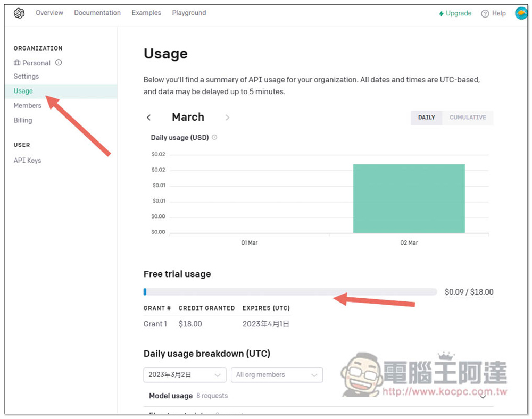Image resolution: width=532 pixels, height=419 pixels.
Task: Switch chart to DAILY view
Action: 426,118
